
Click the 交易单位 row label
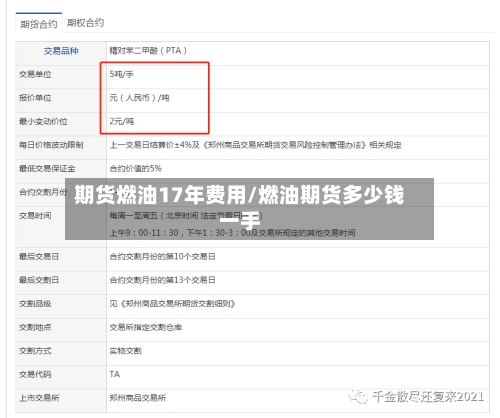[x=35, y=74]
